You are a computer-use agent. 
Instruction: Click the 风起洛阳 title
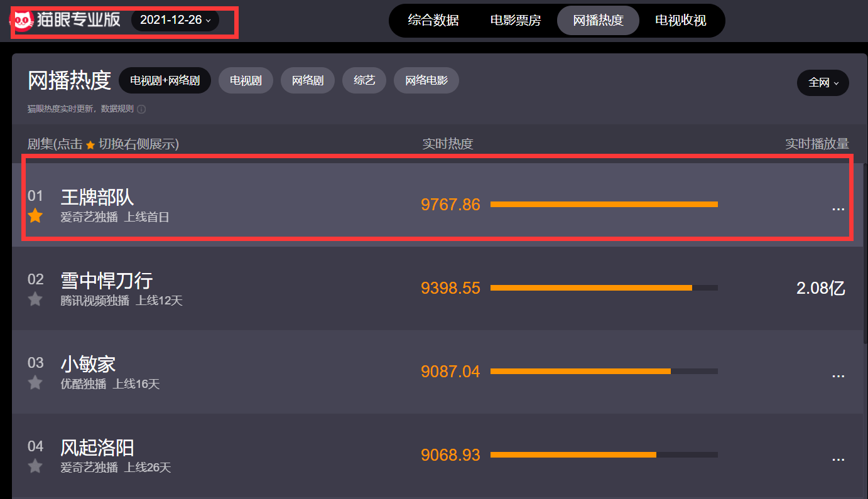pyautogui.click(x=97, y=448)
